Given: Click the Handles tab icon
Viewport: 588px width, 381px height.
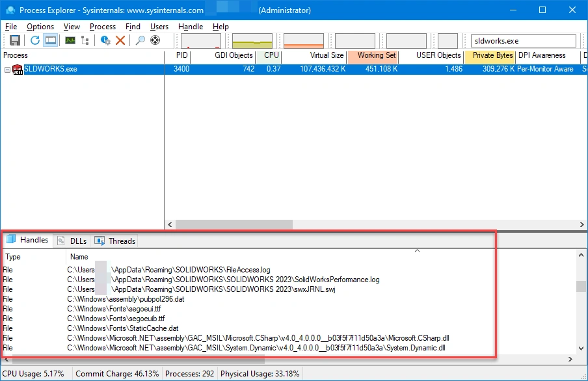Looking at the screenshot, I should 11,239.
